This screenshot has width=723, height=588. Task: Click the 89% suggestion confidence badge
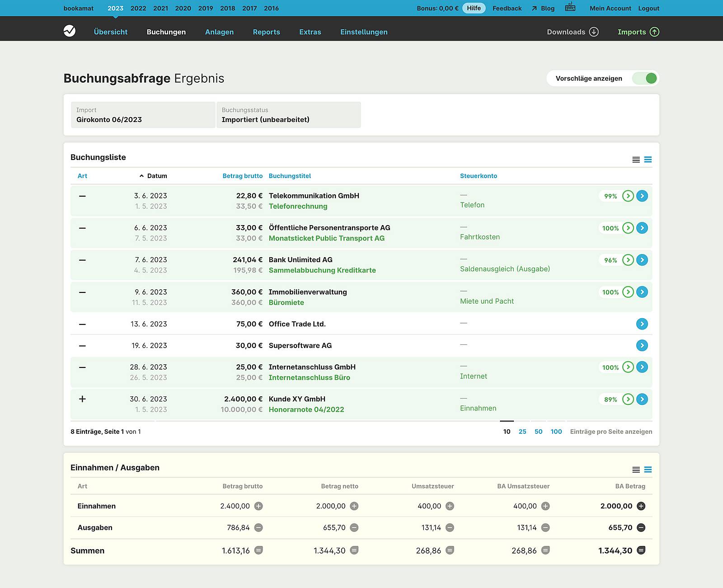610,400
